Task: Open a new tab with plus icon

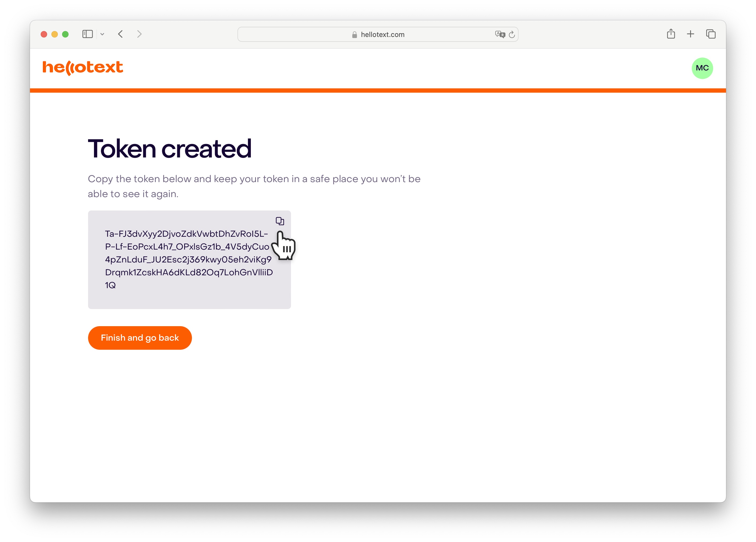Action: tap(690, 34)
